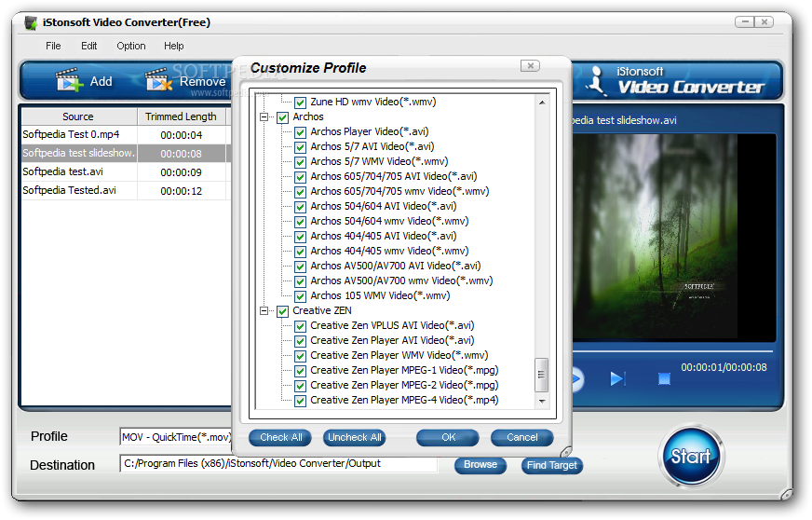Toggle Creative Zen Player MPEG-4 Video checkbox
The image size is (812, 520).
301,401
